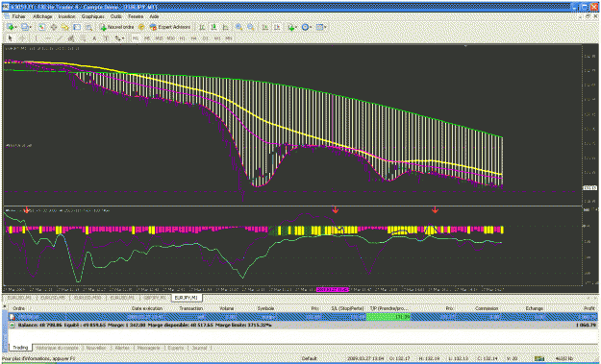
Task: Toggle the Expert Advisors button
Action: (x=170, y=27)
